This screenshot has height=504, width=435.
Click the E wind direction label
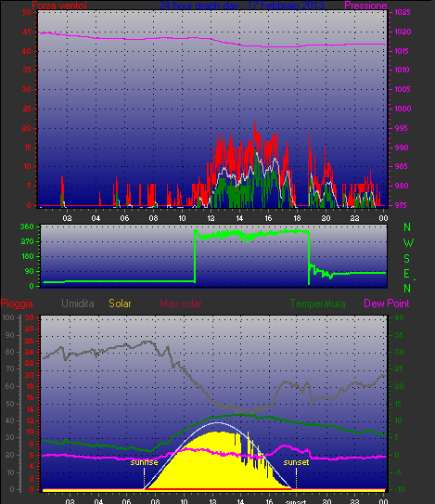tap(407, 274)
